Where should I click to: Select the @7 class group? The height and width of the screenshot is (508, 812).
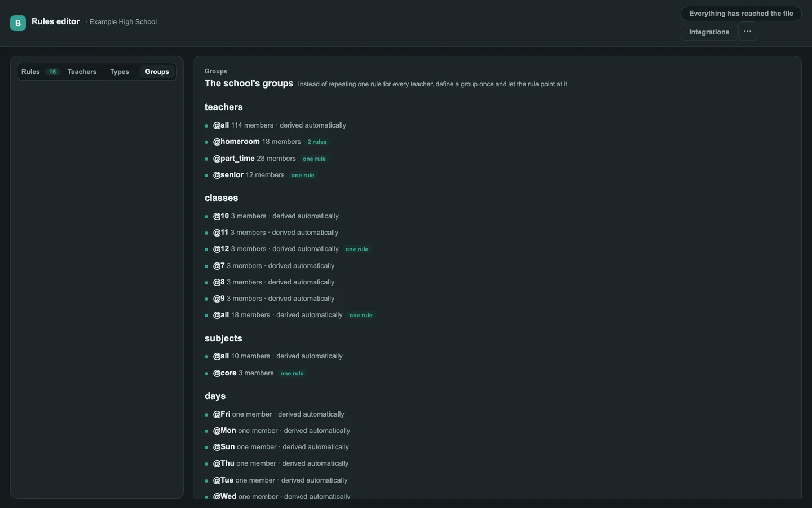tap(219, 266)
